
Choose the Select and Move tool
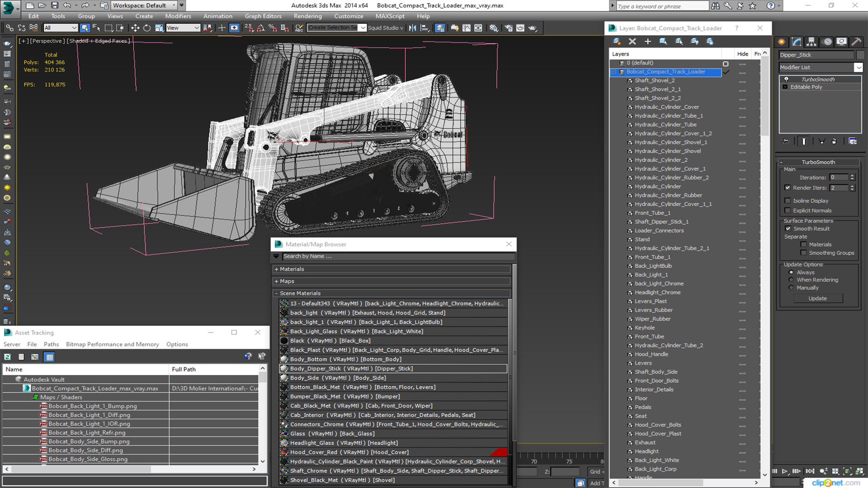135,28
